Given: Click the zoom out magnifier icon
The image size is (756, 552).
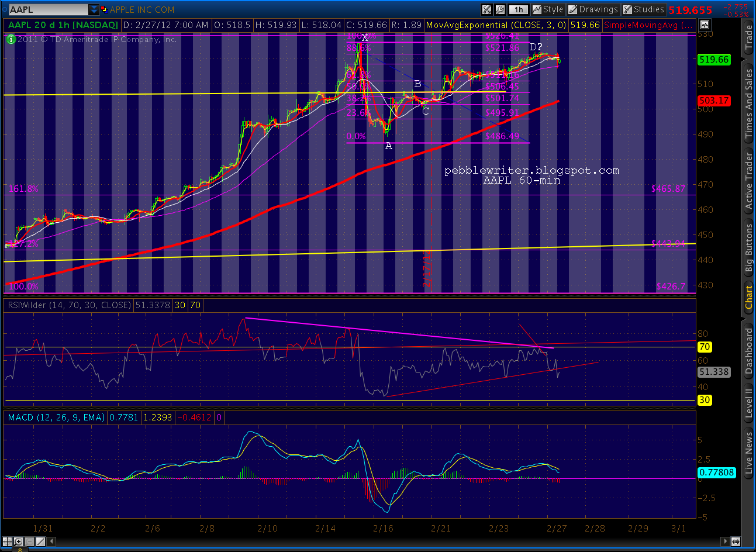Looking at the screenshot, I should [x=29, y=541].
